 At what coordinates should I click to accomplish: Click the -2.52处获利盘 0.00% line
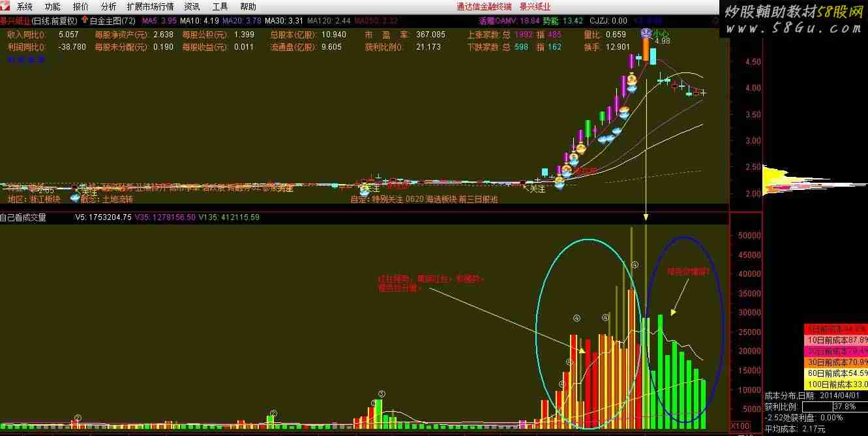803,418
